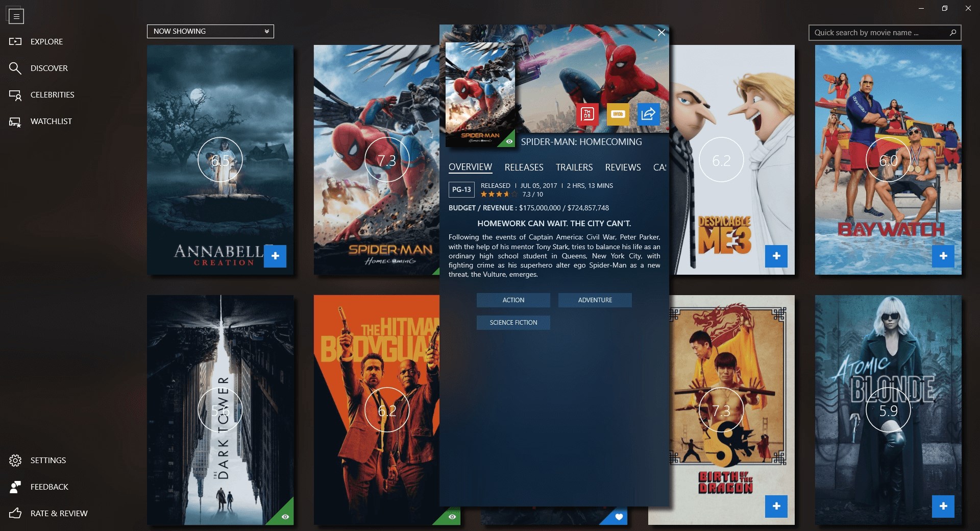Image resolution: width=980 pixels, height=531 pixels.
Task: Open the NOW SHOWING dropdown
Action: point(210,31)
